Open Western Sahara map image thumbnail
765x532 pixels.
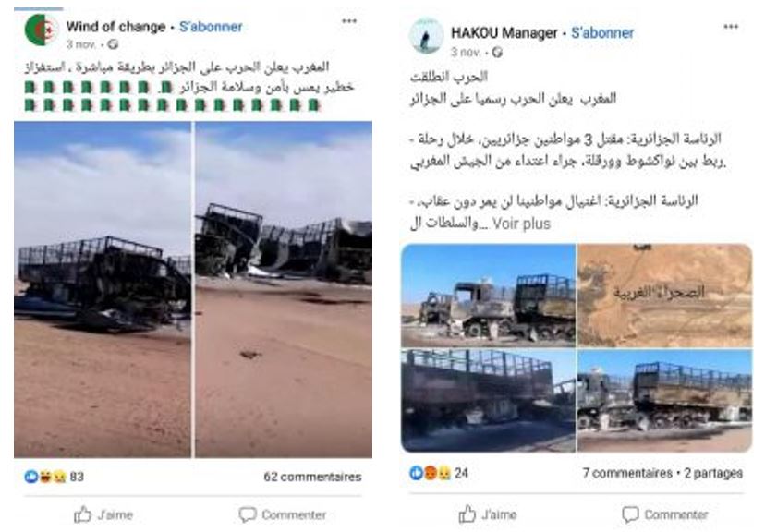point(664,296)
